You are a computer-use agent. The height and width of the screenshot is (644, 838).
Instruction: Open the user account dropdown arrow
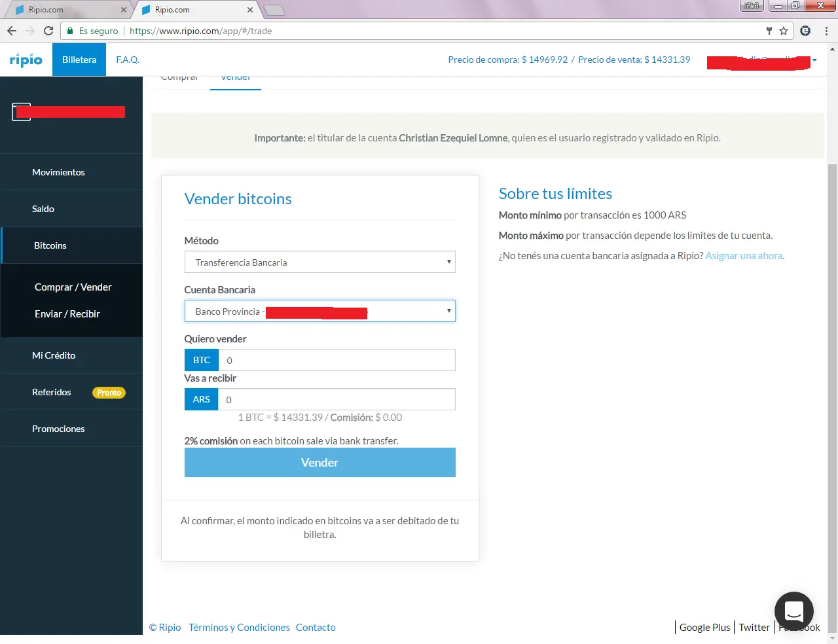pyautogui.click(x=814, y=60)
